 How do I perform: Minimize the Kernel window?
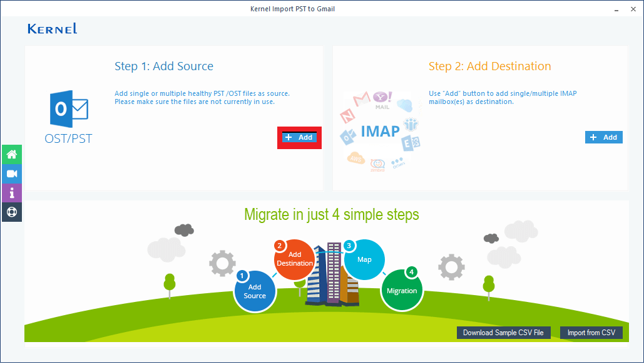(x=616, y=9)
